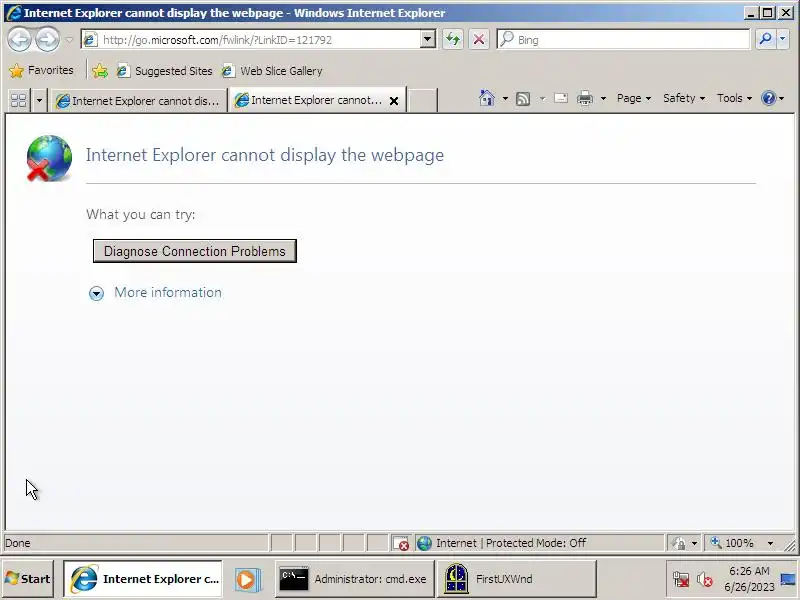Switch to FirstUXWnd taskbar window
This screenshot has width=800, height=600.
[515, 579]
